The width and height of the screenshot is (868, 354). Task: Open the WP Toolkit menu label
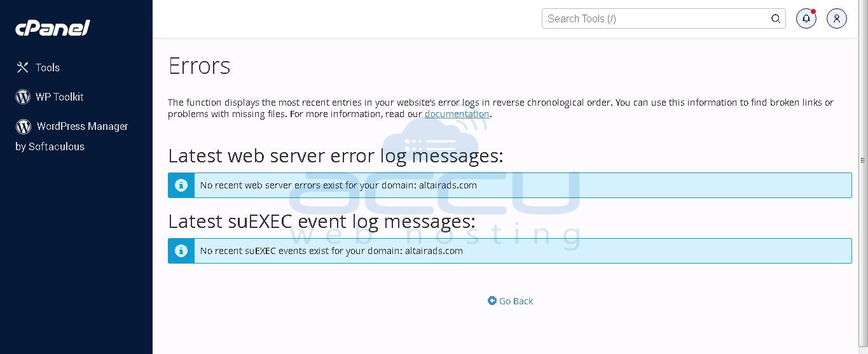click(60, 97)
